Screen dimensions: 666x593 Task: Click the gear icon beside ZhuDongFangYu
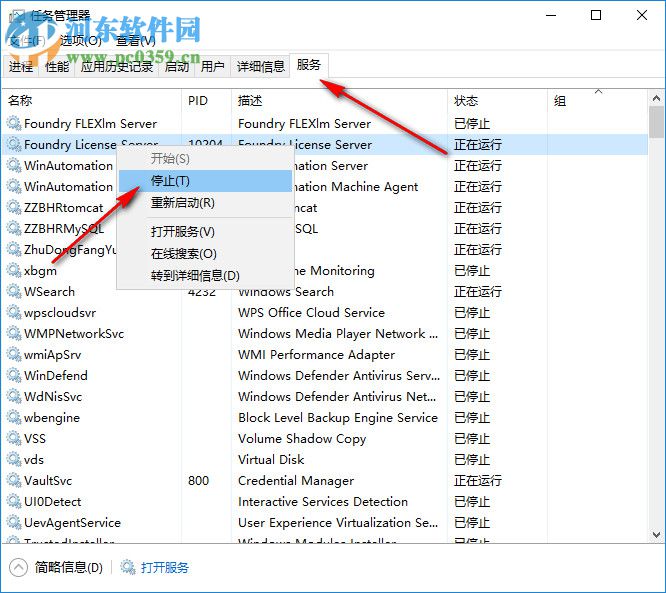pos(14,249)
